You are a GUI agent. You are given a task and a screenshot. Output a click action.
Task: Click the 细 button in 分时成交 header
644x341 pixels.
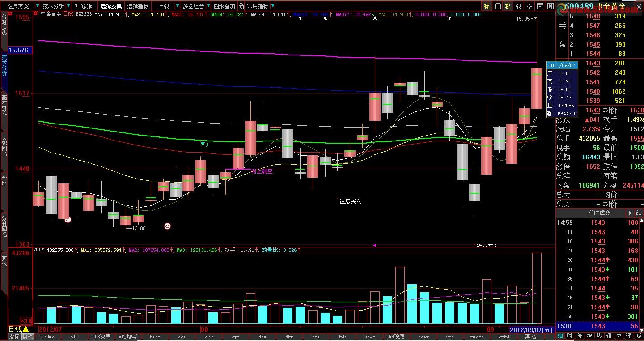639,213
